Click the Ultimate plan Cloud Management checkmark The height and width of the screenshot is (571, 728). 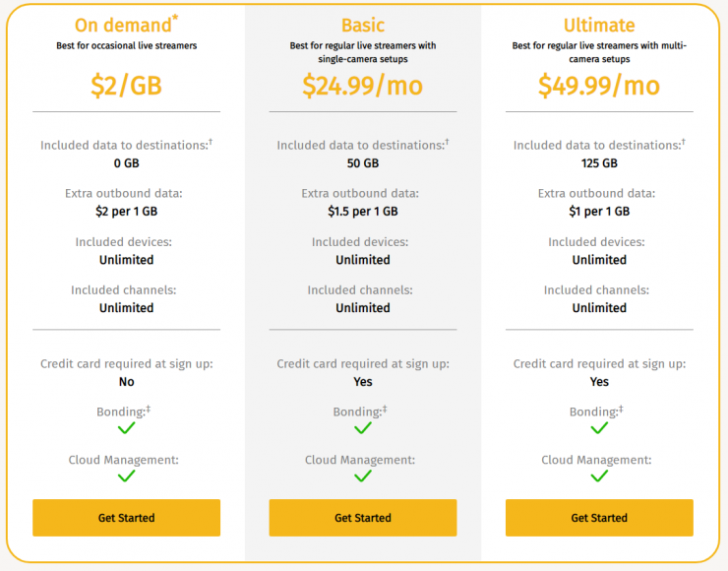[599, 476]
